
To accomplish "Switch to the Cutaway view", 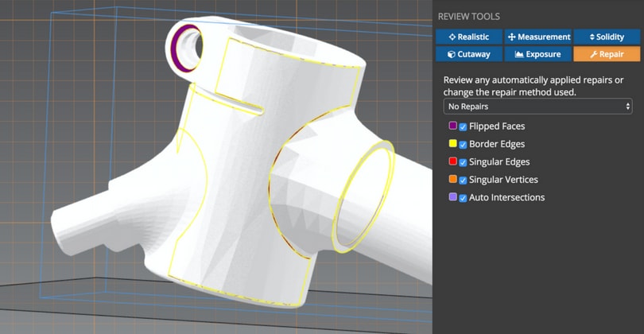I will [468, 54].
